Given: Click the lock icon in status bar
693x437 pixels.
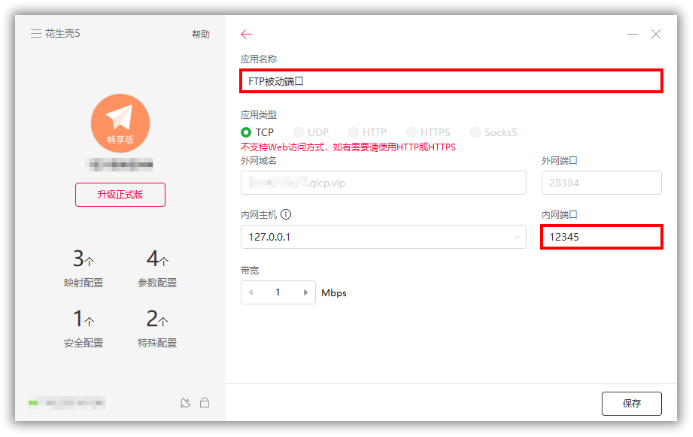Looking at the screenshot, I should [x=204, y=403].
